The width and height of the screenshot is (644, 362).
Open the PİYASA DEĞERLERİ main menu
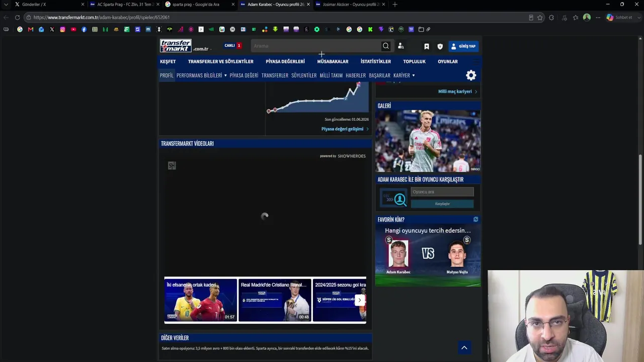[285, 61]
